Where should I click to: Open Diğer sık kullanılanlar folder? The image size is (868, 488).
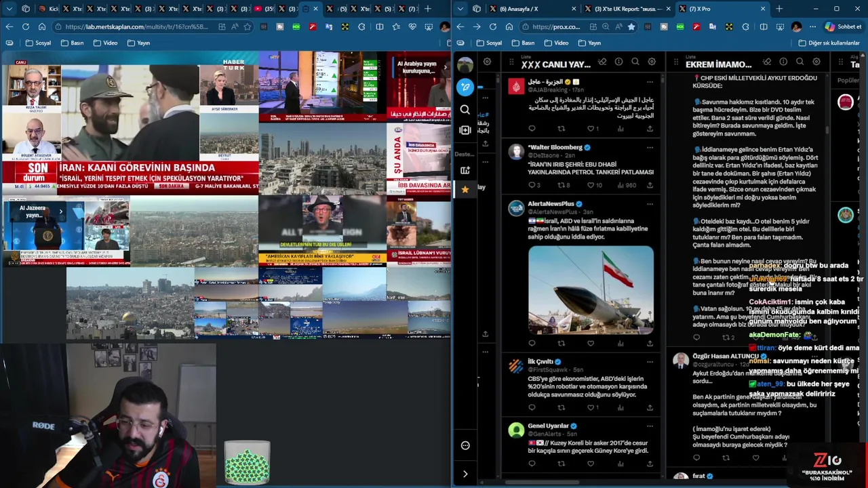click(x=828, y=43)
